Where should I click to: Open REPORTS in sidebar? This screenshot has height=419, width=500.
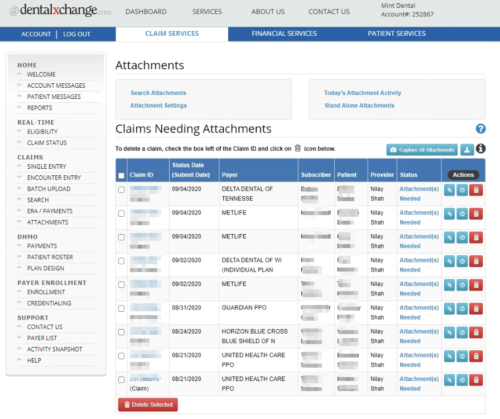[x=39, y=108]
